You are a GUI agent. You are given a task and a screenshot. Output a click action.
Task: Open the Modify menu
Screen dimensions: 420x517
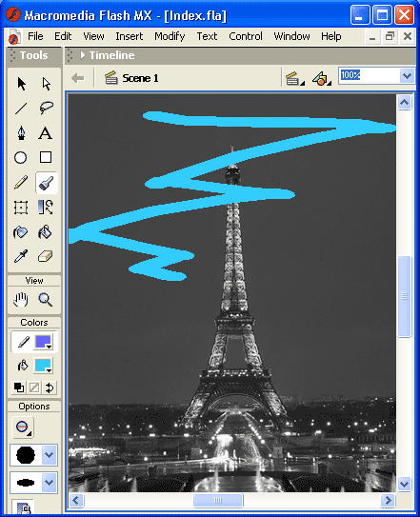[x=170, y=36]
